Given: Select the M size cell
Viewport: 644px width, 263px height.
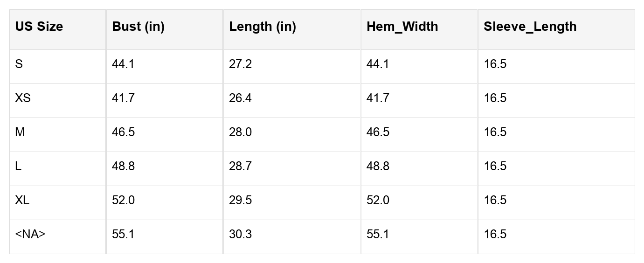Looking at the screenshot, I should (20, 132).
